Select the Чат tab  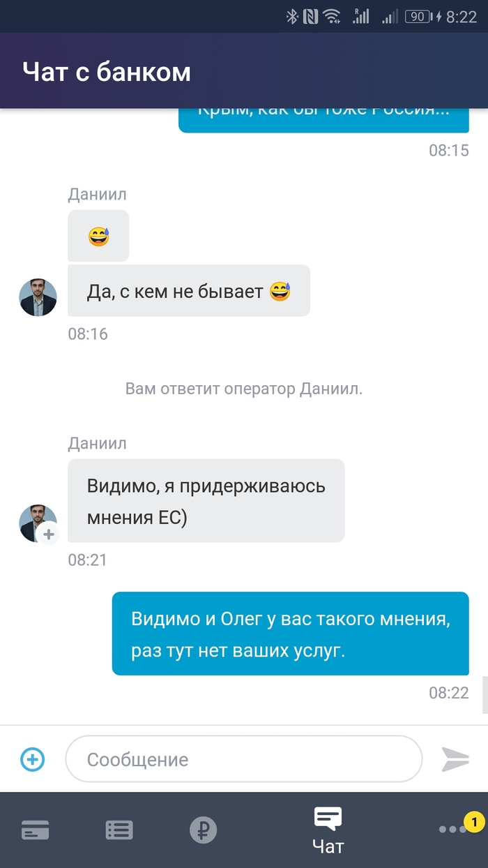click(328, 830)
